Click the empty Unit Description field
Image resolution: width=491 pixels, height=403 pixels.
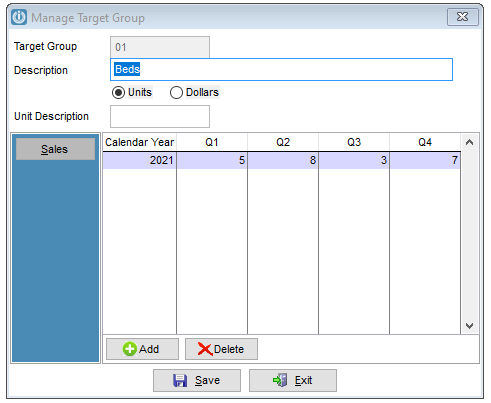(x=160, y=116)
